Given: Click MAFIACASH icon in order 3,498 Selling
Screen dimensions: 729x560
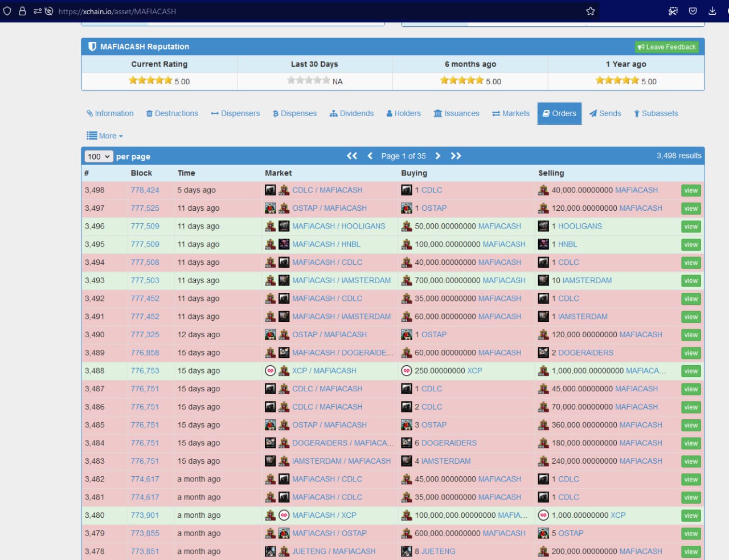Looking at the screenshot, I should click(543, 190).
